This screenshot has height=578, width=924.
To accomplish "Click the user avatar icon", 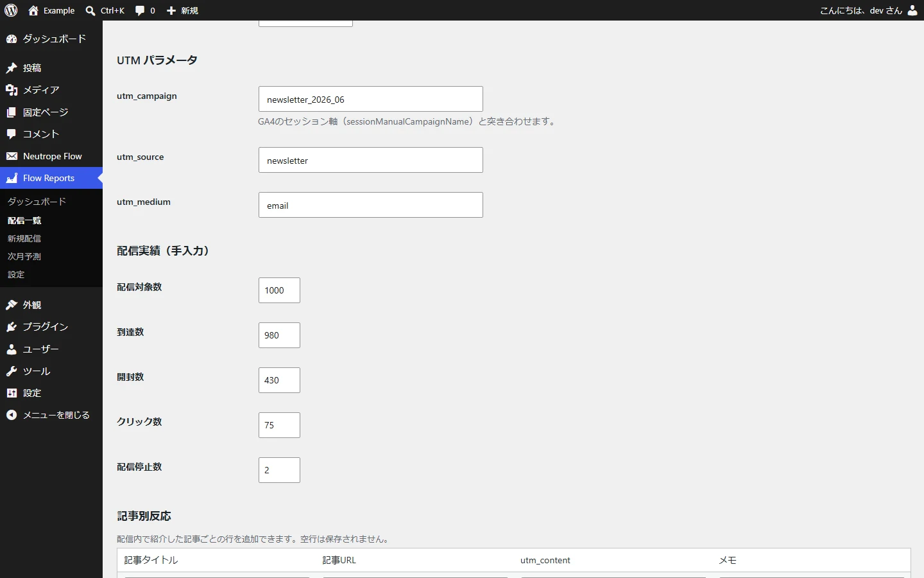I will 912,10.
